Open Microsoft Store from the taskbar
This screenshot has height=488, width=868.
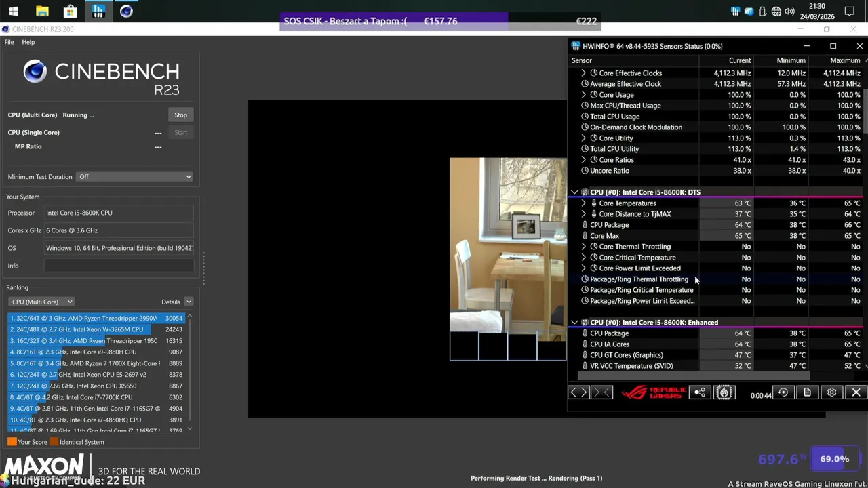tap(70, 12)
